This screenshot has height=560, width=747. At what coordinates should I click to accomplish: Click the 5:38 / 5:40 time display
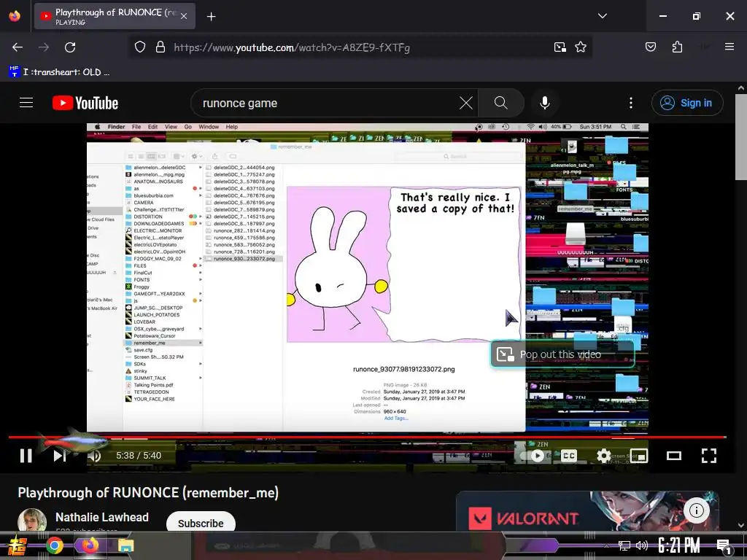point(139,456)
